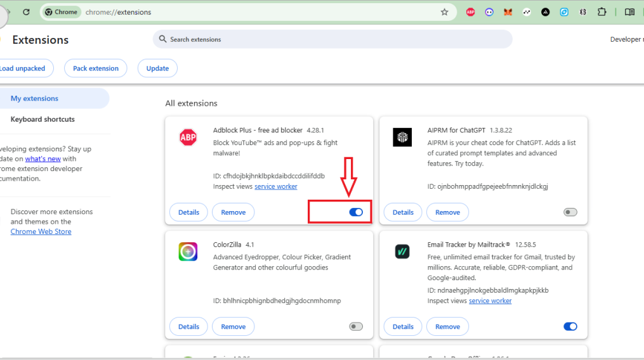The width and height of the screenshot is (644, 360).
Task: Open the Extensions puzzle piece menu
Action: (x=602, y=12)
